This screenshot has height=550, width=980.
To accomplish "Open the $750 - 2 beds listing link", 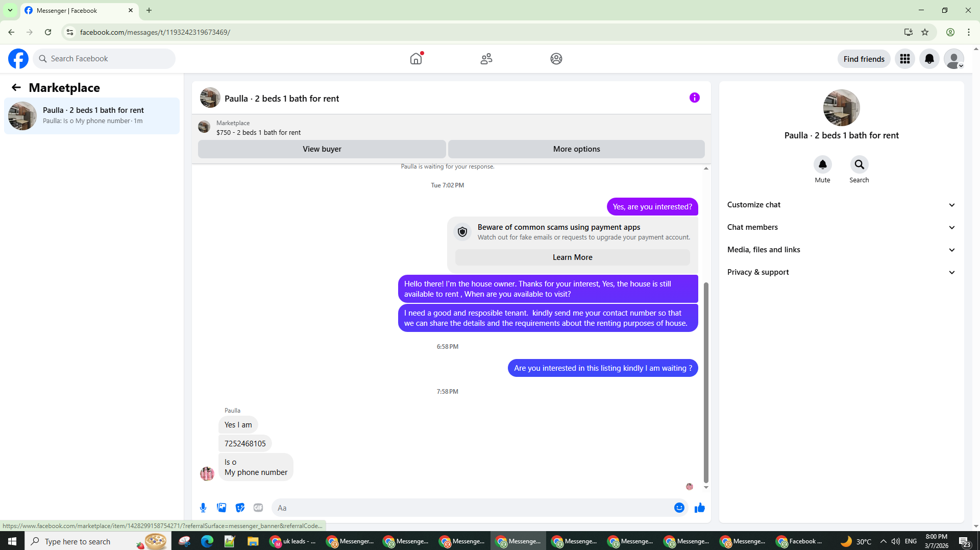I will click(258, 132).
